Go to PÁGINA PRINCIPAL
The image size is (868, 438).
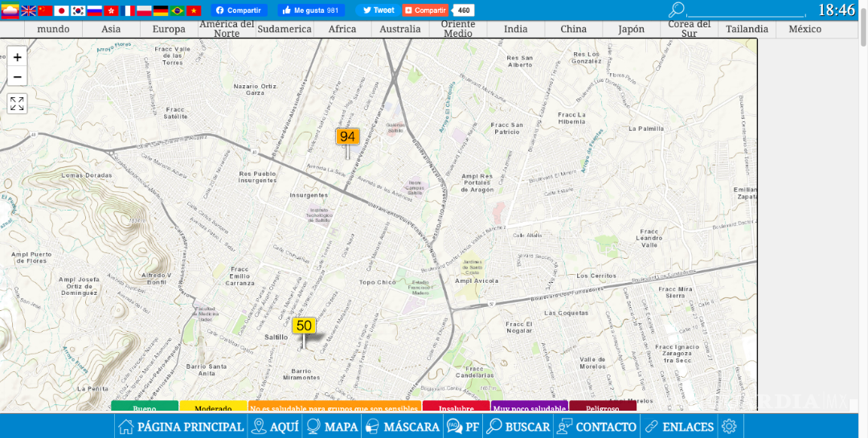tap(181, 427)
